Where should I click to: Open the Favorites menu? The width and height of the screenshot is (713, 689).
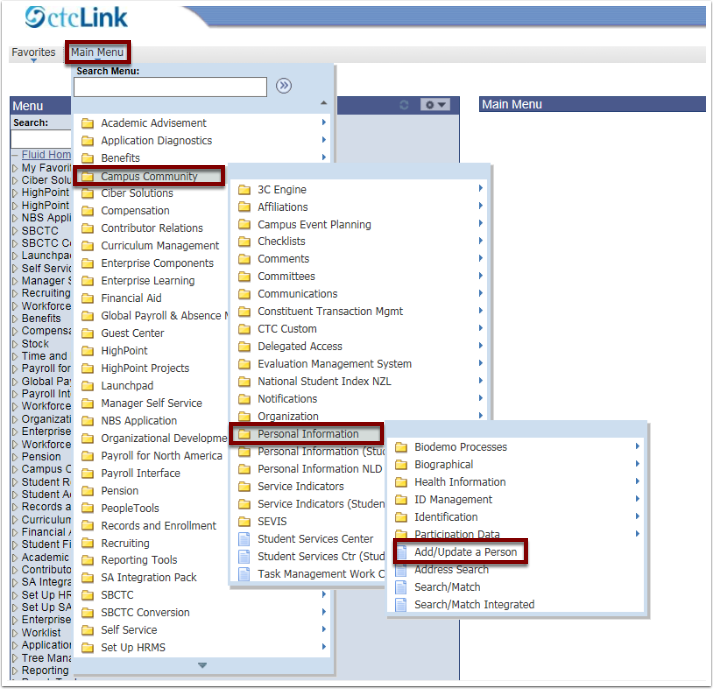33,53
